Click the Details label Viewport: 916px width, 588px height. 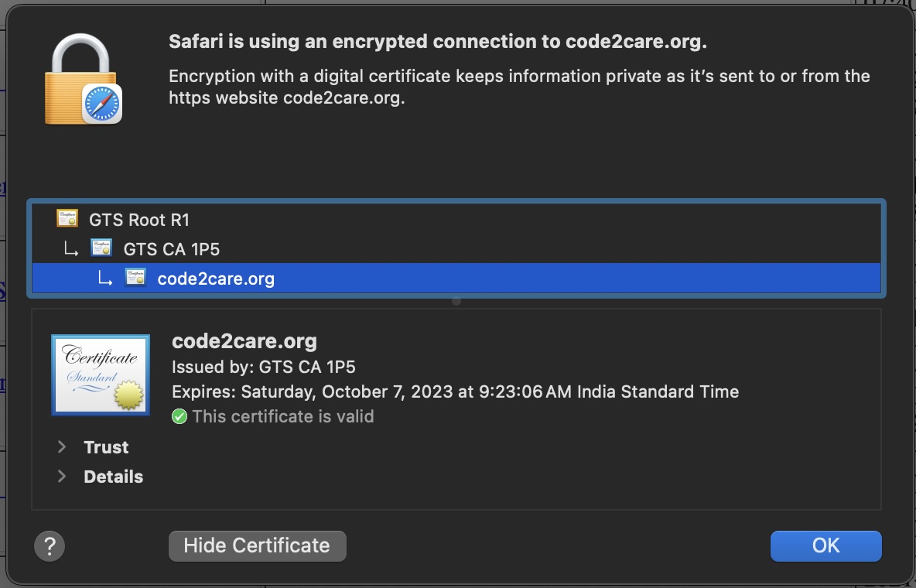point(113,477)
